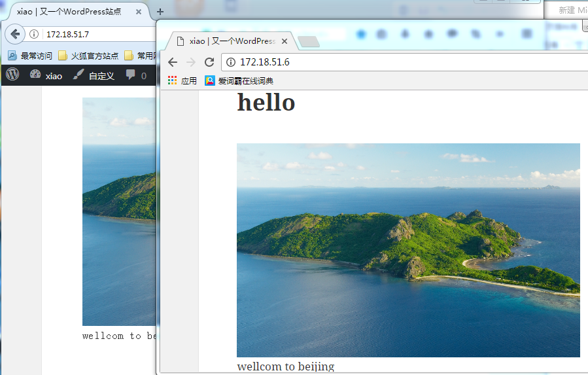Open 爱词霸在线词典 bookmark
This screenshot has height=375, width=588.
pos(239,80)
